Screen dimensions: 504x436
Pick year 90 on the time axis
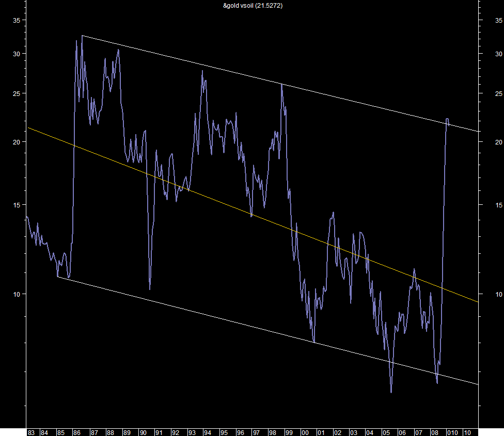(x=143, y=432)
